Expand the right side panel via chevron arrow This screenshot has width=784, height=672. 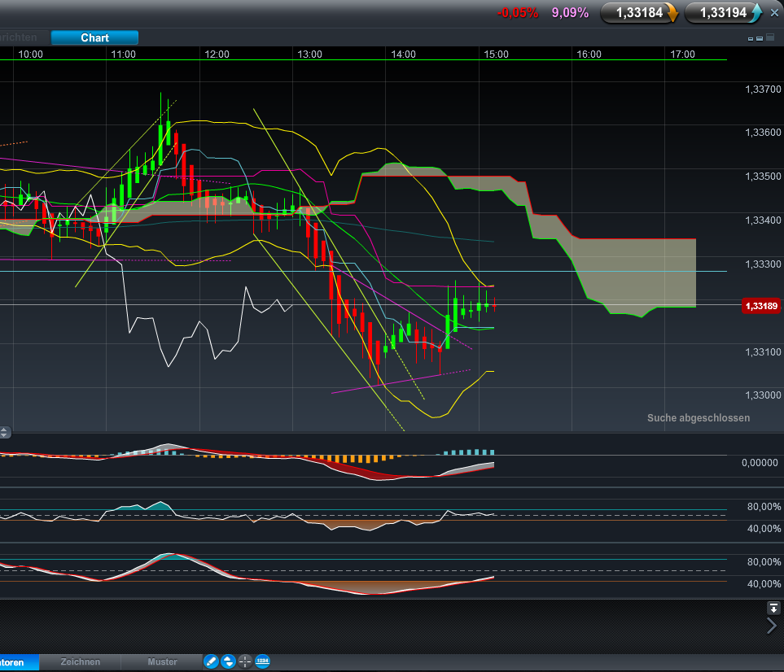[771, 626]
